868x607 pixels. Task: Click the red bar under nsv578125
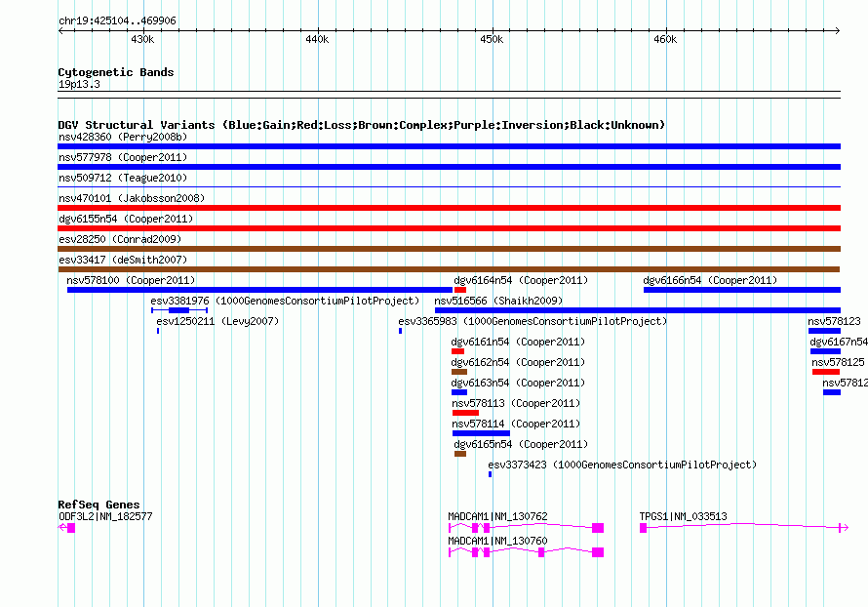coord(826,372)
